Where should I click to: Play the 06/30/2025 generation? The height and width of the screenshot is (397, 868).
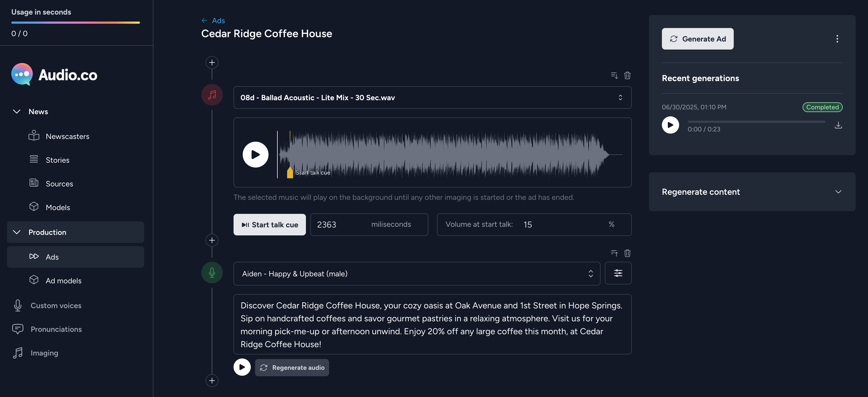click(x=670, y=125)
